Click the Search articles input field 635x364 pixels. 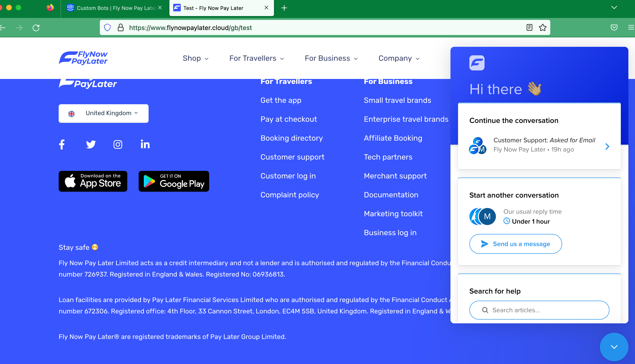point(539,310)
